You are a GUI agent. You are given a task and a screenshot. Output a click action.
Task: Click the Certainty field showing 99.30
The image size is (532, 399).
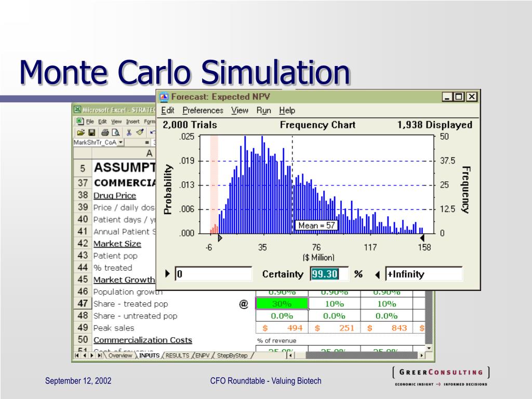coord(329,274)
